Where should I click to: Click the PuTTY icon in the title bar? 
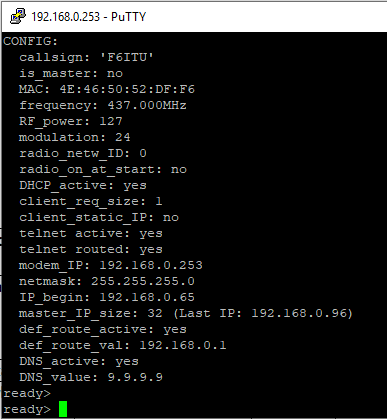coord(18,16)
